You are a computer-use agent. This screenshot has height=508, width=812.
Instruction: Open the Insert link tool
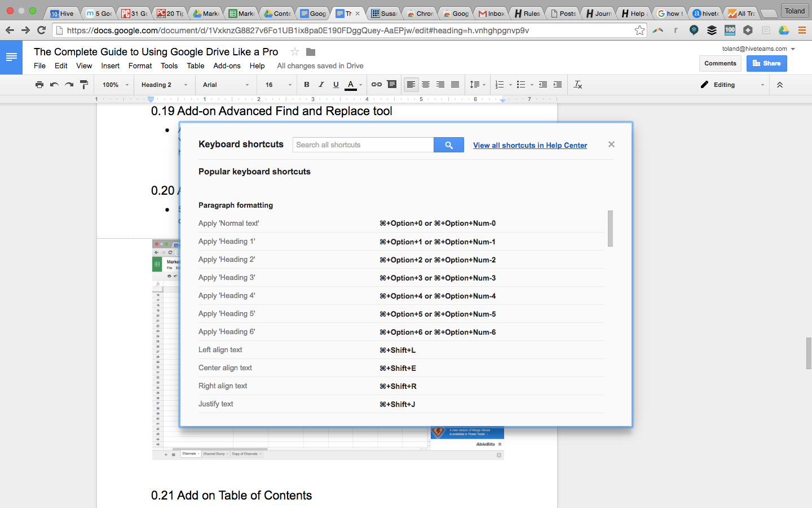click(x=376, y=85)
